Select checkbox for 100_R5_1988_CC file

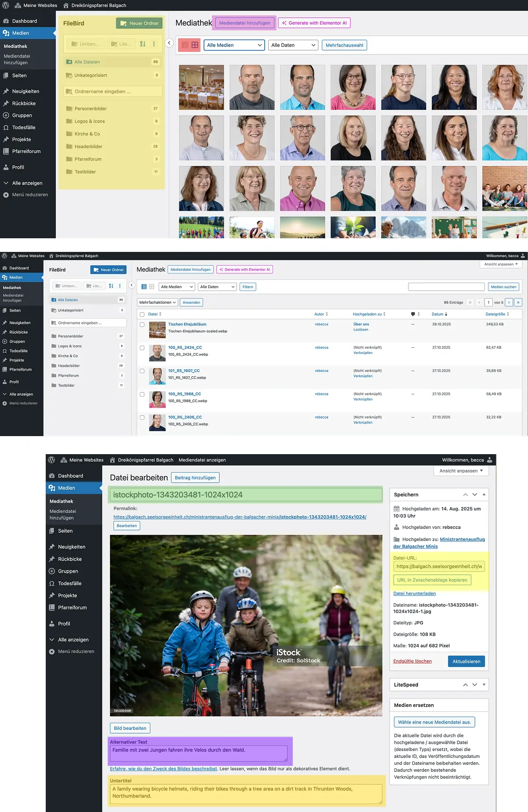(142, 394)
